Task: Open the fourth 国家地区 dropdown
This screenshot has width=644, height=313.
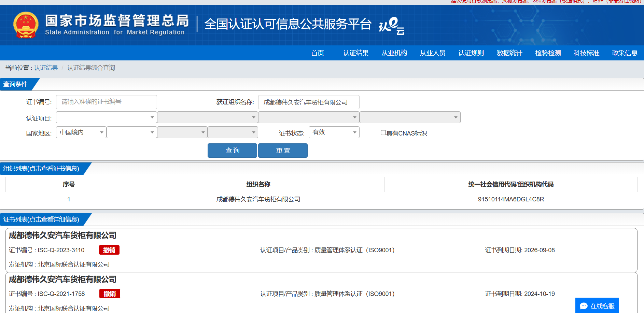Action: coord(233,132)
